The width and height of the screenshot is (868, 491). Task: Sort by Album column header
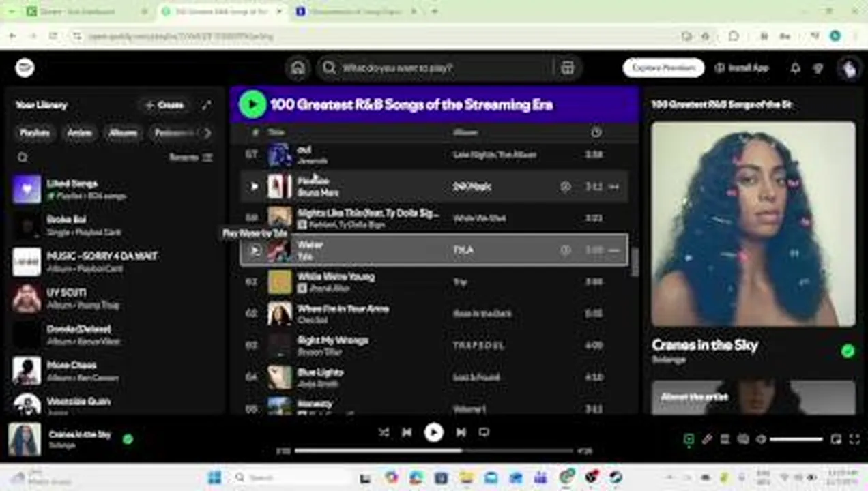coord(465,132)
